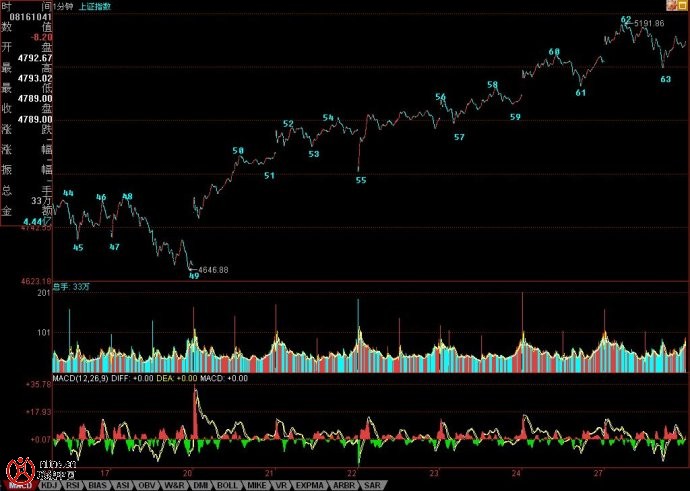This screenshot has height=491, width=690.
Task: Show the ASI indicator
Action: point(123,485)
